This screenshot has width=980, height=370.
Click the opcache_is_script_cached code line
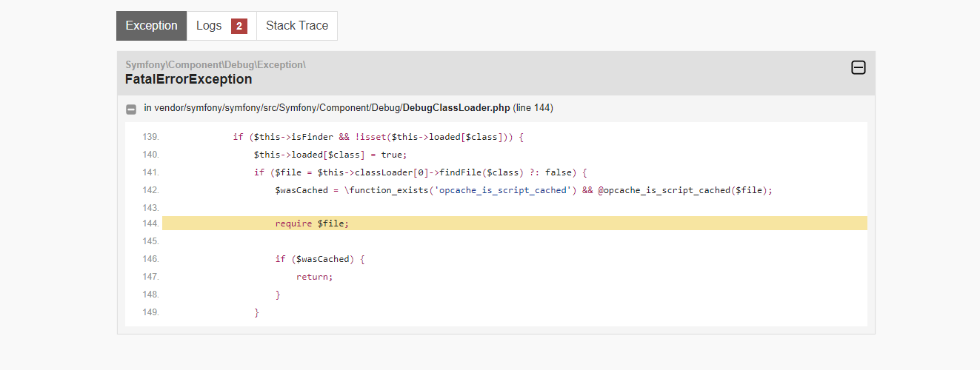tap(523, 190)
